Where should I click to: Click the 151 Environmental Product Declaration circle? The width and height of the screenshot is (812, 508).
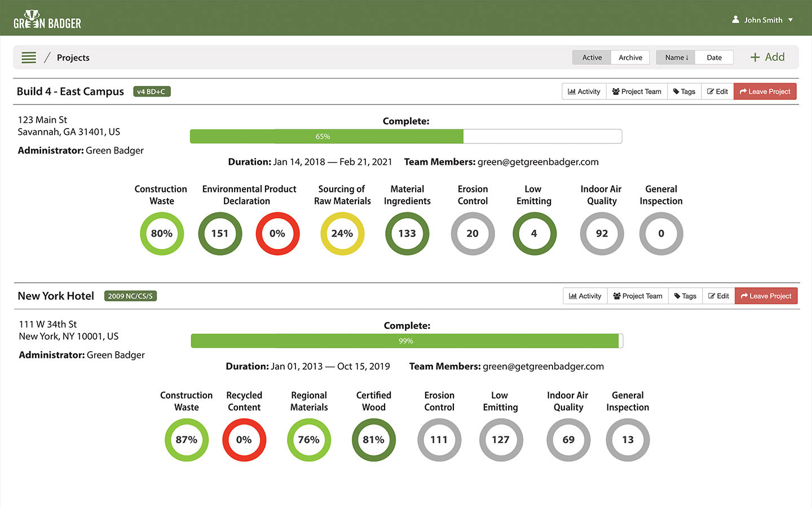coord(220,234)
